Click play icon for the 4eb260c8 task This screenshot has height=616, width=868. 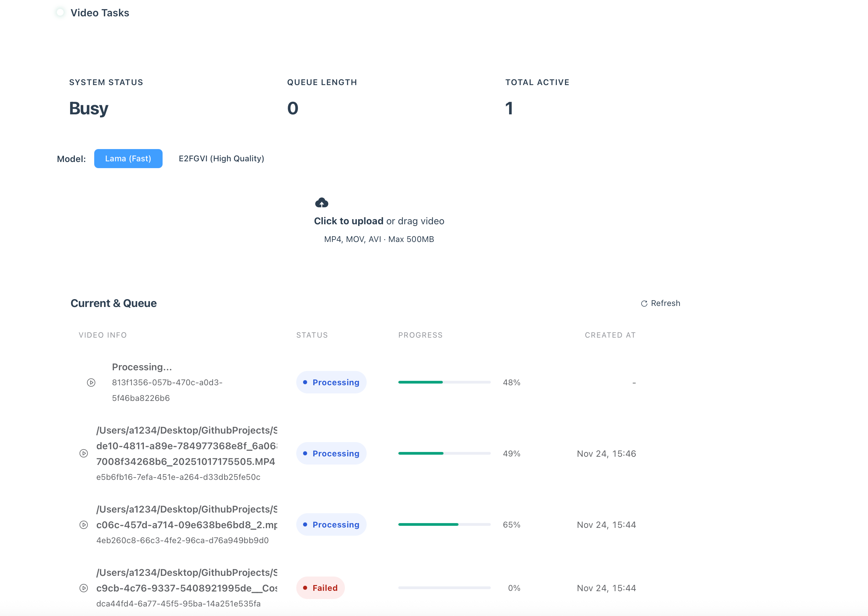[x=84, y=524]
